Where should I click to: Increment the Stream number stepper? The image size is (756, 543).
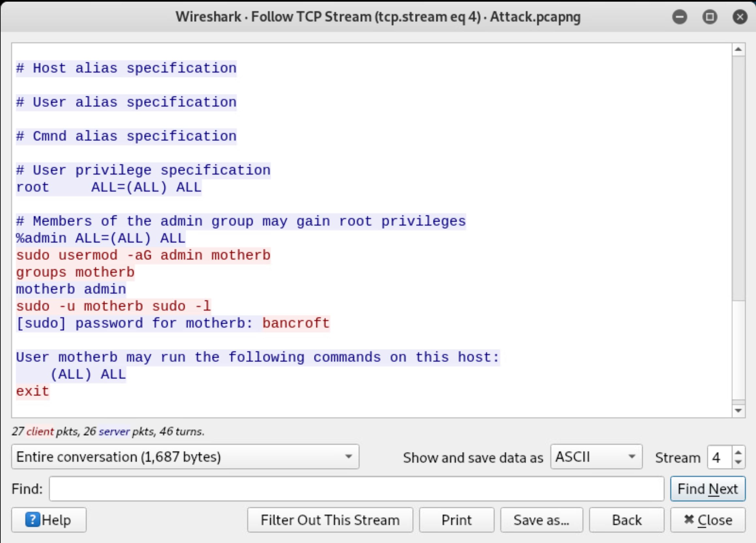738,452
